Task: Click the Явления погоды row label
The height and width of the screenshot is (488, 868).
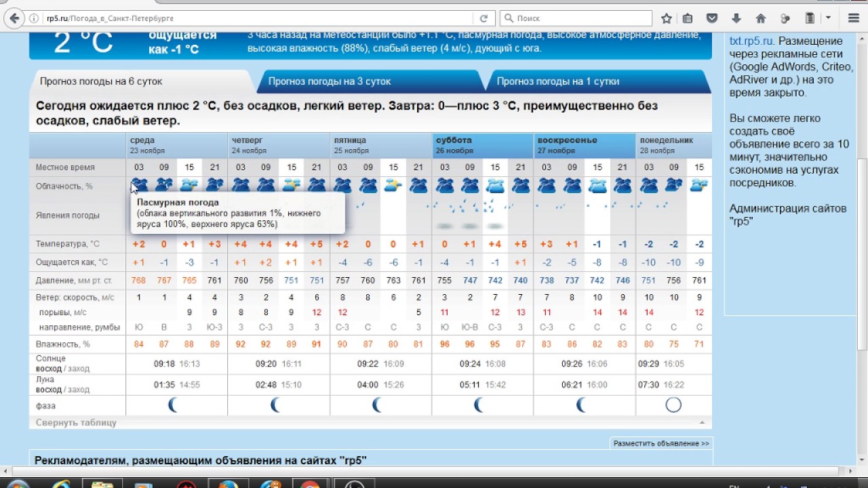Action: click(68, 216)
